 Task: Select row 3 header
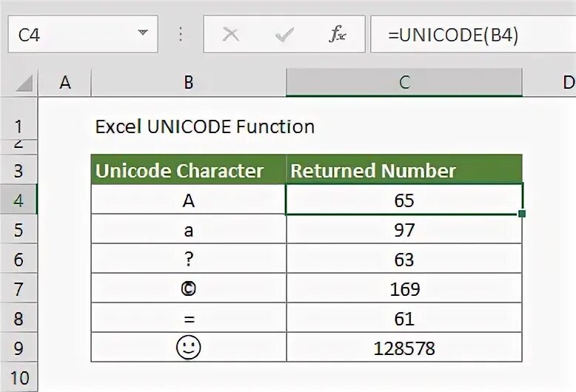click(19, 169)
